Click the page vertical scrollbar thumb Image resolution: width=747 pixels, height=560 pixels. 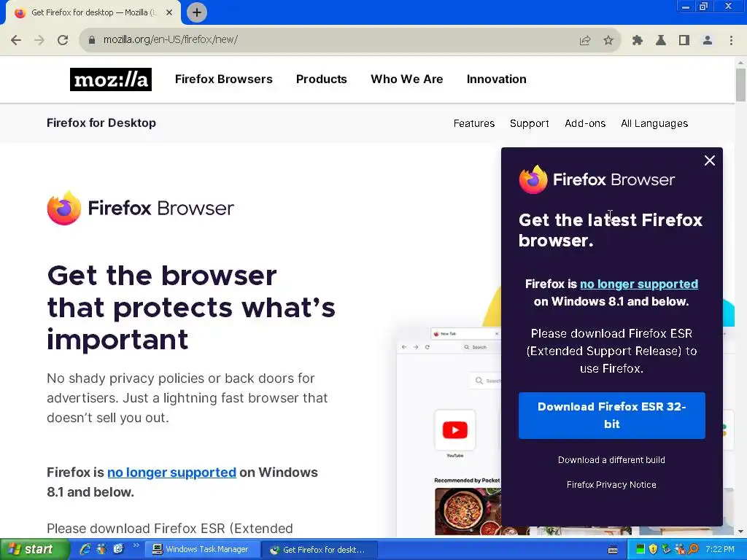click(x=740, y=85)
